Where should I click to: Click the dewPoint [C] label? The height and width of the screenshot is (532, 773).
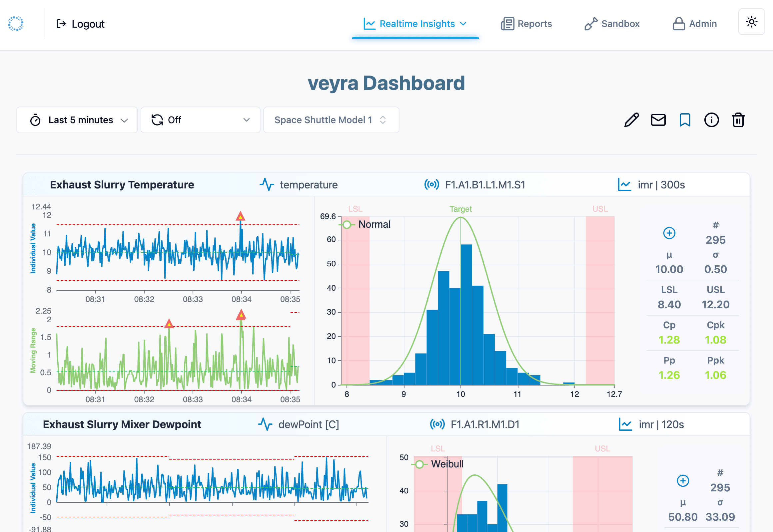309,424
